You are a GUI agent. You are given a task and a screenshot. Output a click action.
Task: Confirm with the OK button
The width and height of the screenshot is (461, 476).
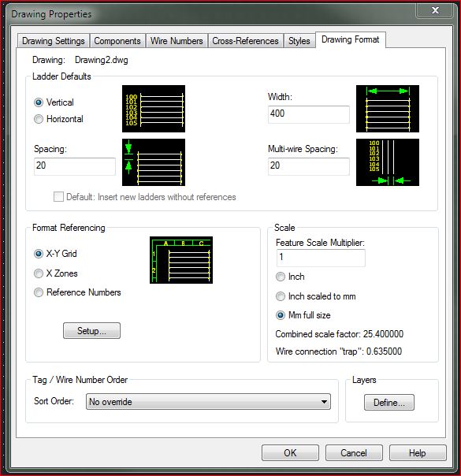click(290, 453)
